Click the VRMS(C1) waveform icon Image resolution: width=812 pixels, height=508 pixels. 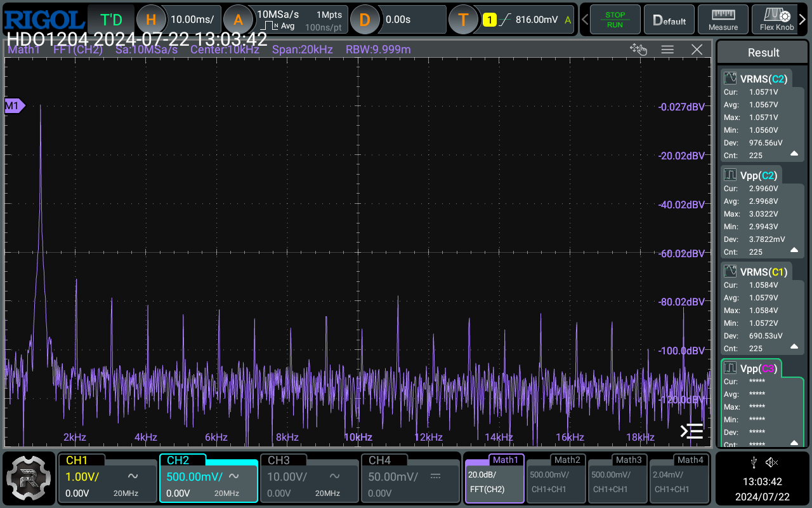731,272
